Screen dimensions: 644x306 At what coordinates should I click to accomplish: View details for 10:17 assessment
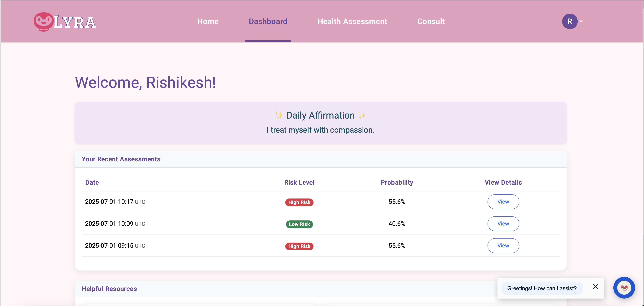tap(503, 202)
